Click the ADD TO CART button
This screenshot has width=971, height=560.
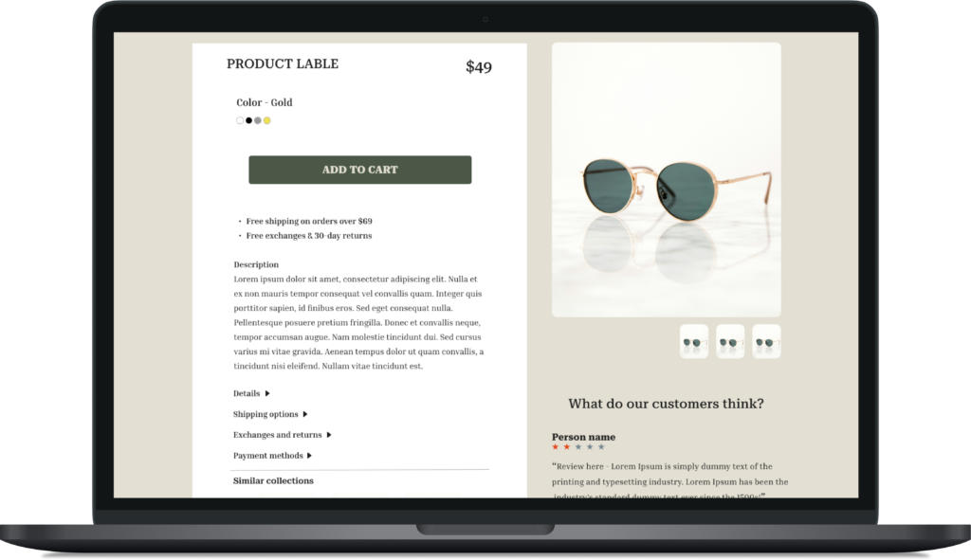(x=359, y=170)
